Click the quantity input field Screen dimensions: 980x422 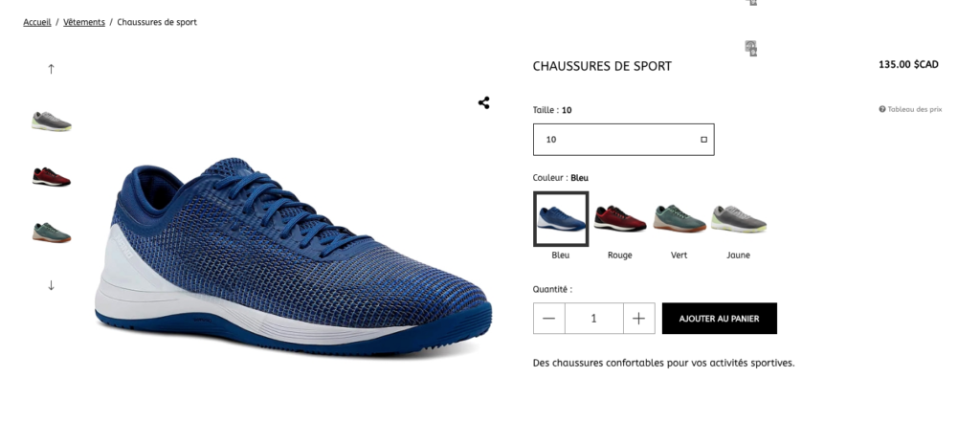(593, 319)
